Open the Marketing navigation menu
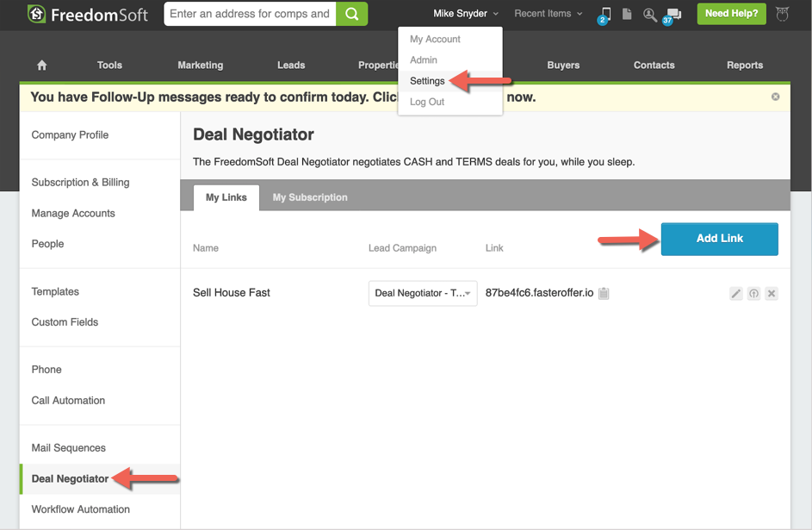The image size is (812, 530). tap(201, 65)
